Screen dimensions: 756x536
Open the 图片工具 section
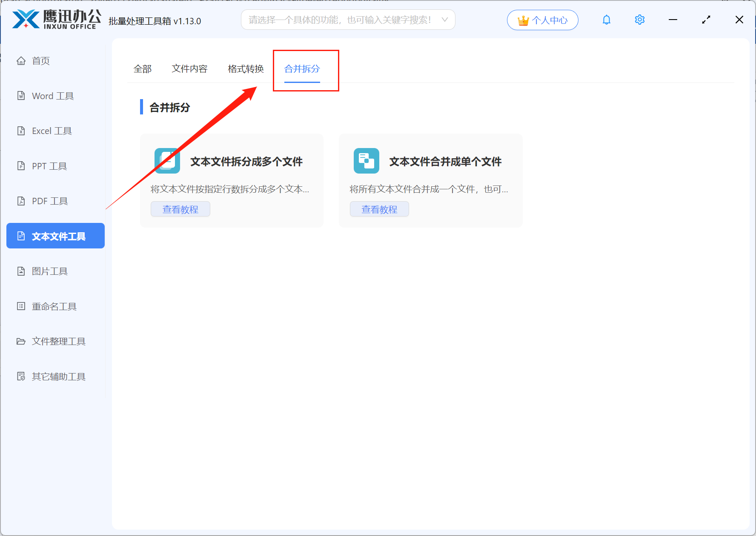pos(49,271)
